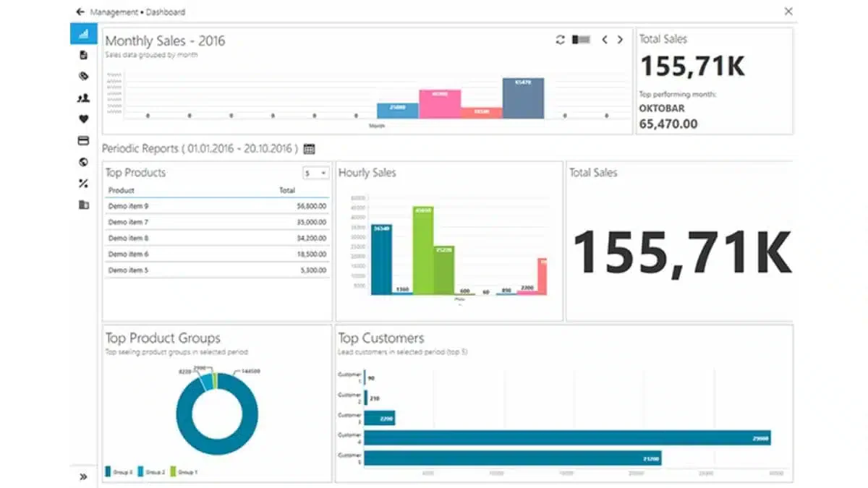Screen dimensions: 868x488
Task: Select the price tags sidebar icon
Action: 83,76
